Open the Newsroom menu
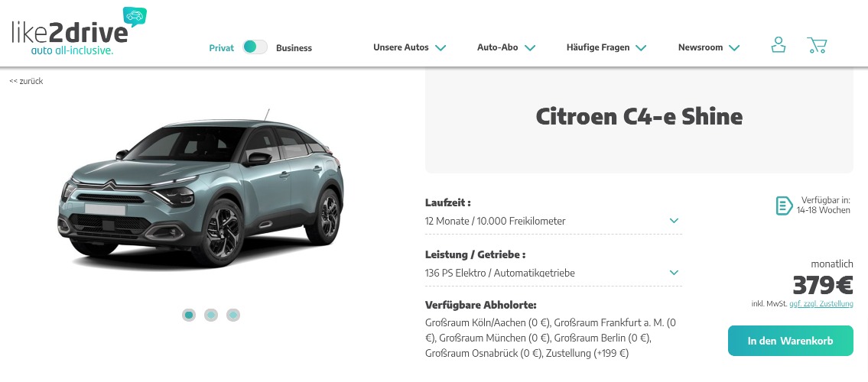Viewport: 868px width, 382px height. pyautogui.click(x=709, y=47)
